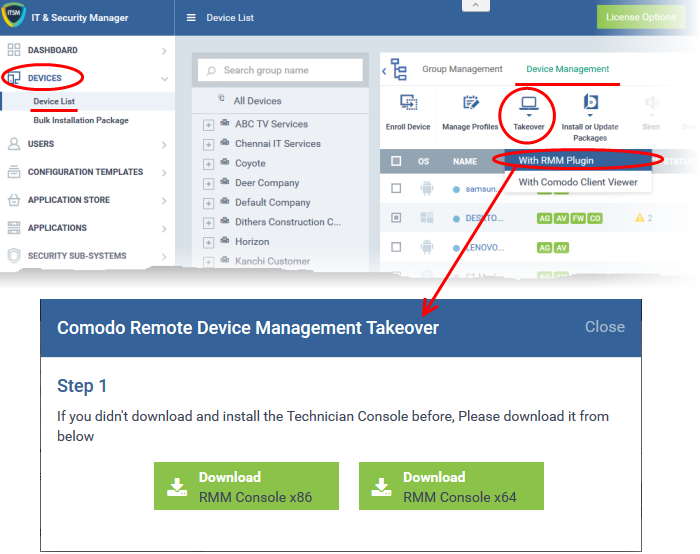Open the Device List submenu item
This screenshot has width=700, height=554.
pos(54,101)
